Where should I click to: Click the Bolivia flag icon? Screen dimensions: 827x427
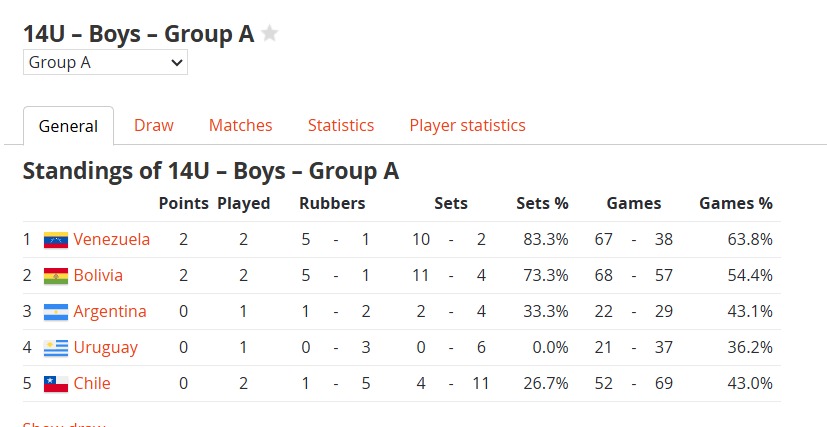pos(56,276)
